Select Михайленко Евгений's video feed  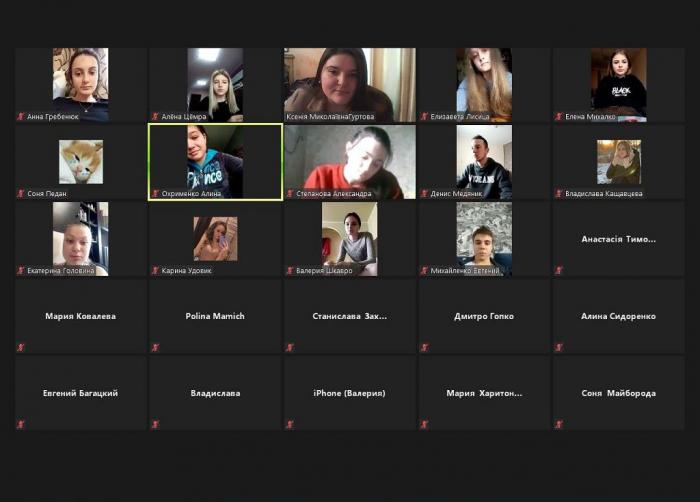(x=484, y=239)
